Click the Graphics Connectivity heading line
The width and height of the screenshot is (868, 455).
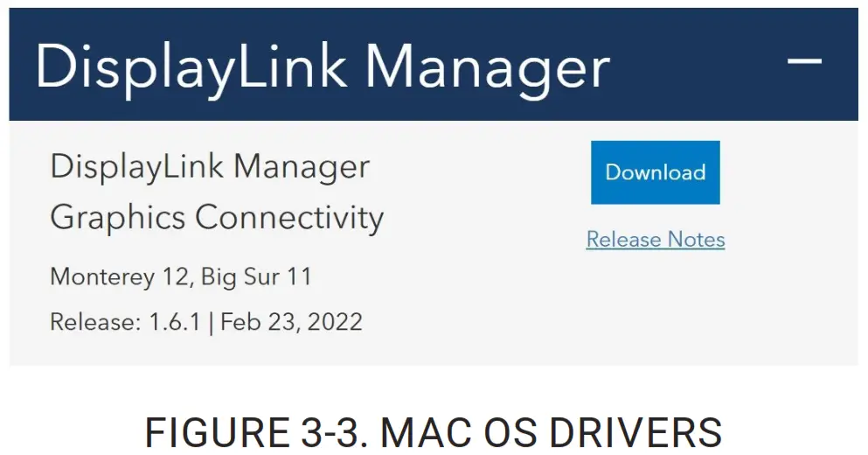coord(217,217)
